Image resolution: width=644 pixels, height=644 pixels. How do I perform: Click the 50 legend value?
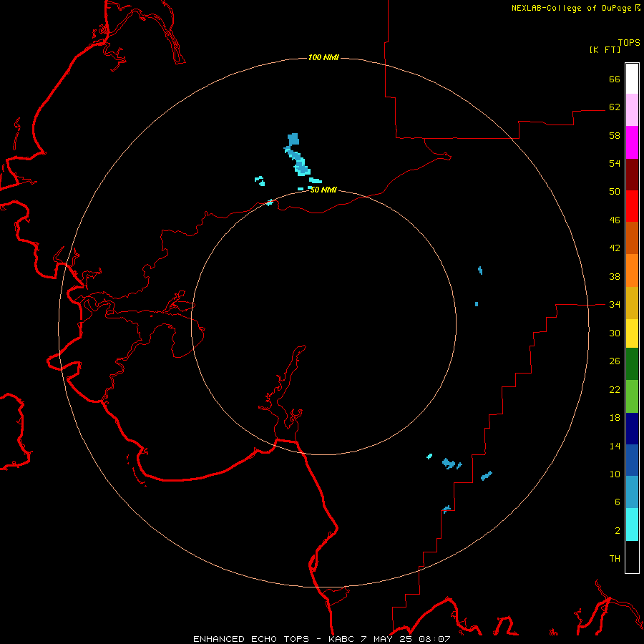click(615, 191)
